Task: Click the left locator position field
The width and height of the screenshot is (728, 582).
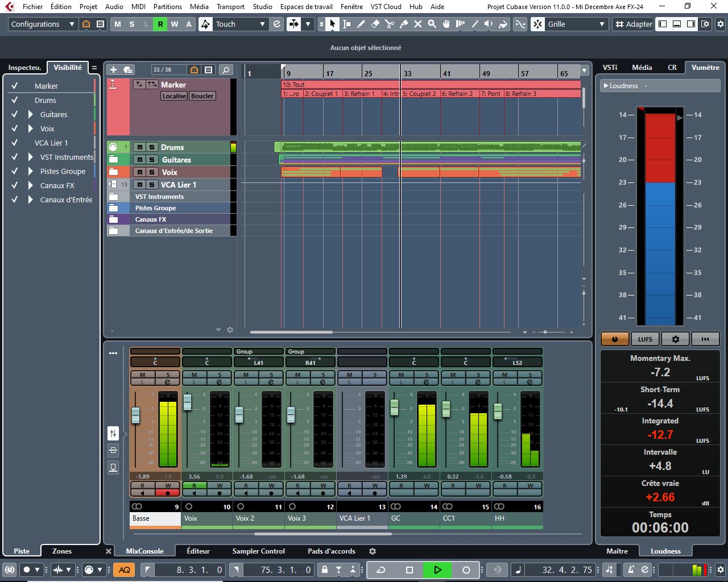Action: click(189, 569)
